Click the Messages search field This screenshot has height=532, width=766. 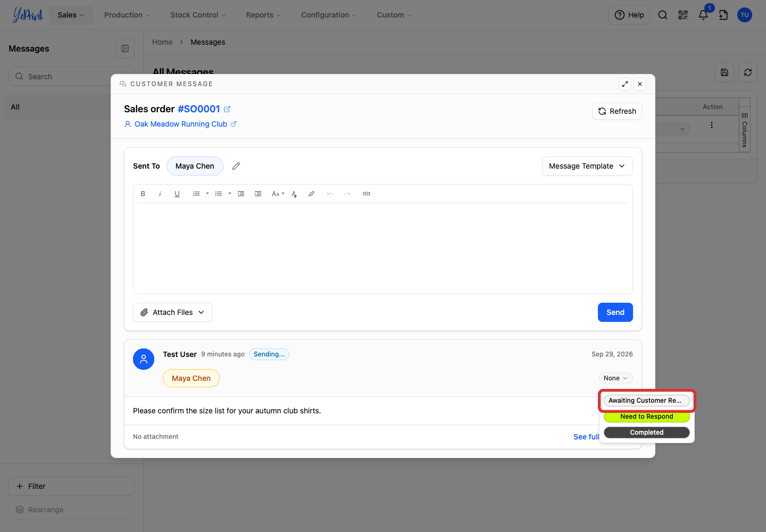pos(71,76)
